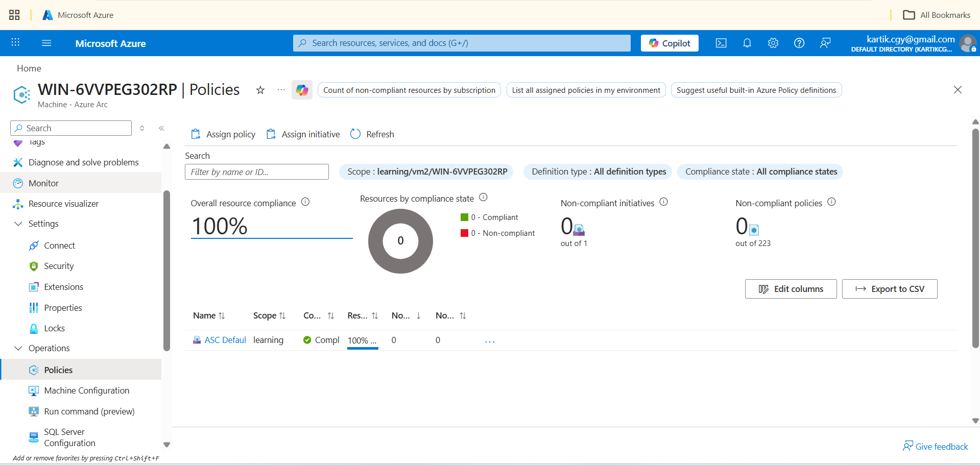Viewport: 980px width, 465px height.
Task: Click the Assign initiative icon
Action: (x=271, y=134)
